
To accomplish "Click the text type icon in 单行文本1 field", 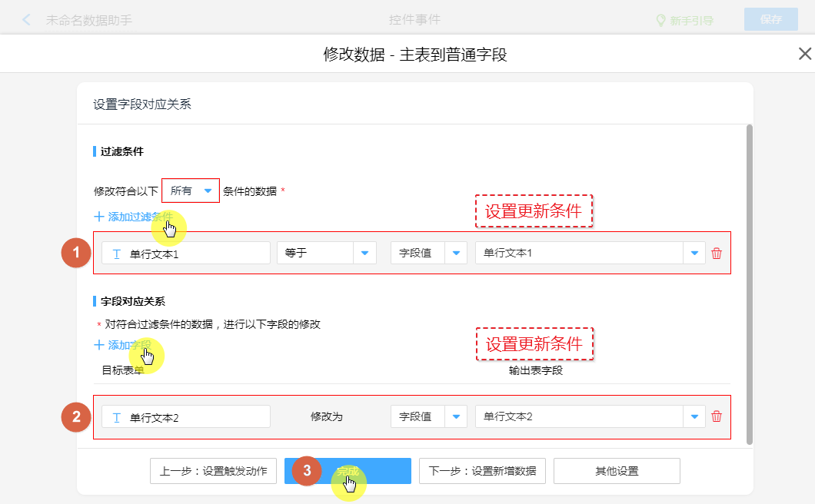I will 117,254.
